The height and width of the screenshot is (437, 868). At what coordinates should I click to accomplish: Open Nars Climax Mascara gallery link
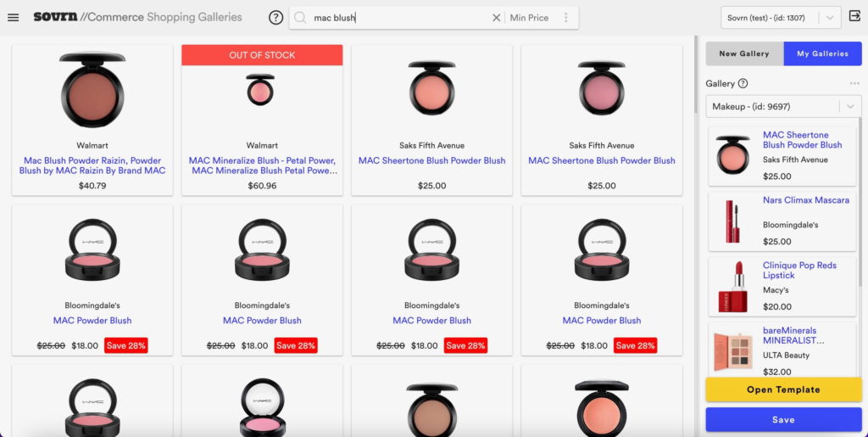(805, 200)
